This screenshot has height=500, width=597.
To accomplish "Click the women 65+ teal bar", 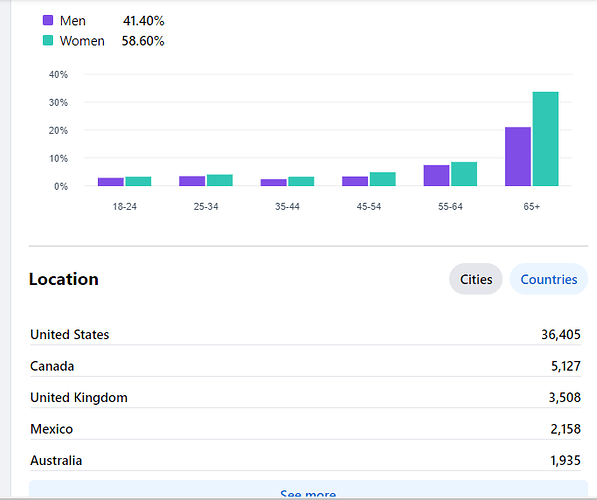I will coord(546,139).
